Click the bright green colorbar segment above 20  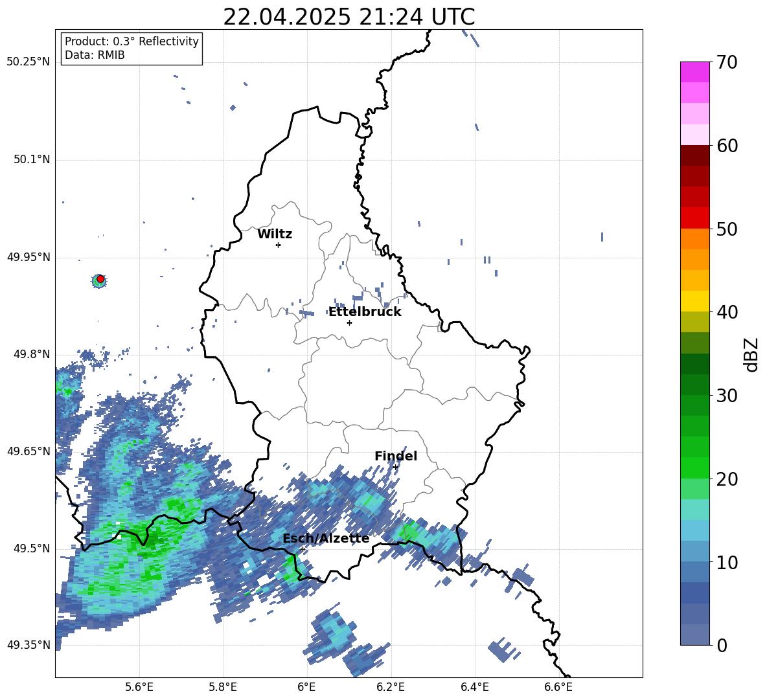tap(694, 468)
